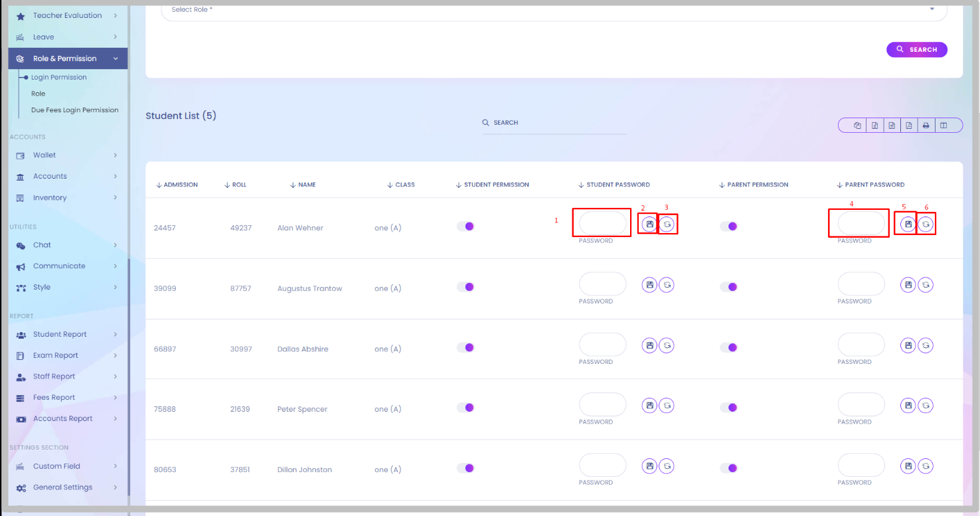Save Alan Wehner's student password
The image size is (980, 516).
pyautogui.click(x=649, y=224)
